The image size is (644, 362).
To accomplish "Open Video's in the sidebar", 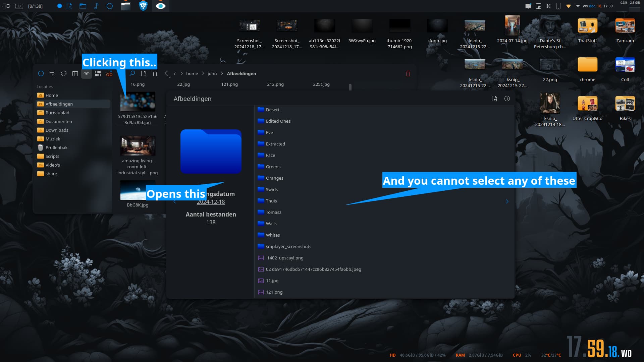I will click(73, 165).
